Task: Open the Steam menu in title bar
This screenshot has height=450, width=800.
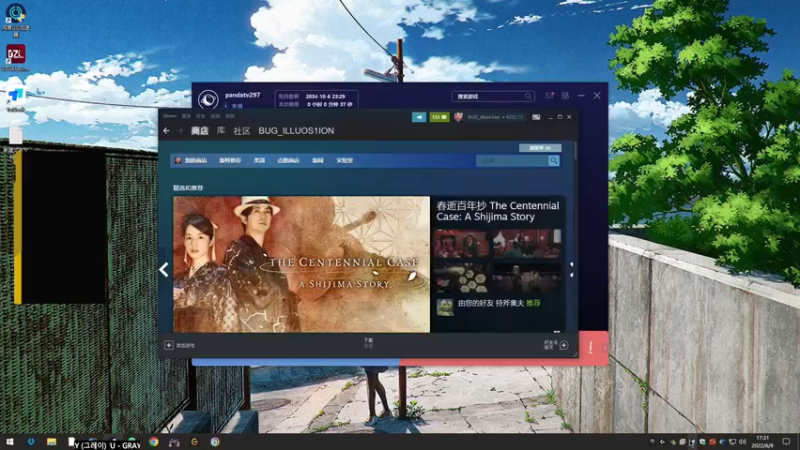Action: coord(169,116)
